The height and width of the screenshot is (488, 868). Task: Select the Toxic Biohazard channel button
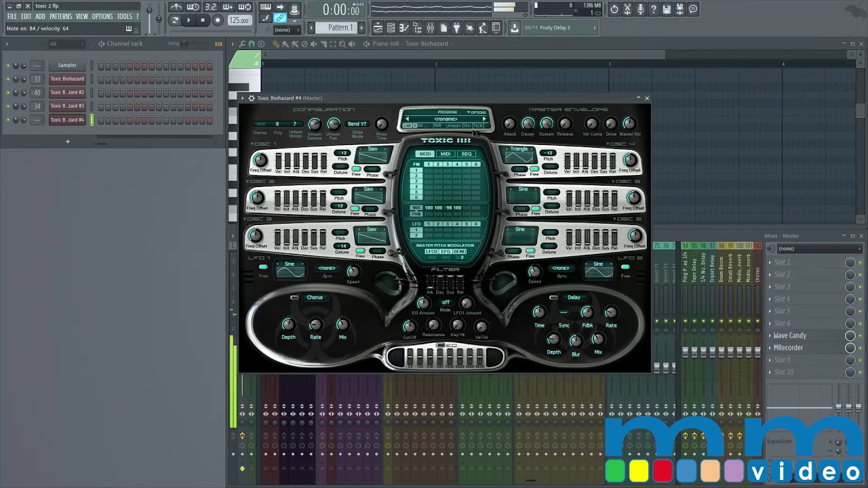click(x=67, y=79)
